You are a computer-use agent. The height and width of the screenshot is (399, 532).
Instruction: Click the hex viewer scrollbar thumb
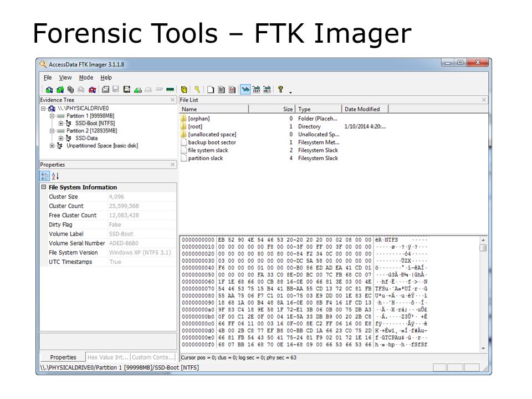click(483, 248)
